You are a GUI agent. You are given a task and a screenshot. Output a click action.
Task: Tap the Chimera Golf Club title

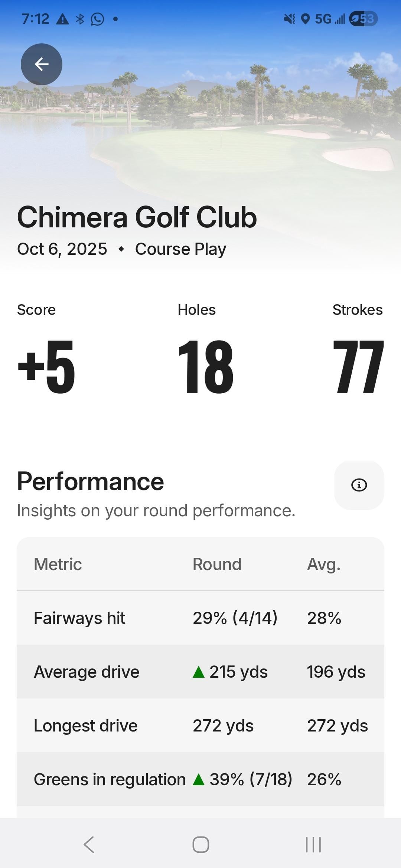[137, 217]
